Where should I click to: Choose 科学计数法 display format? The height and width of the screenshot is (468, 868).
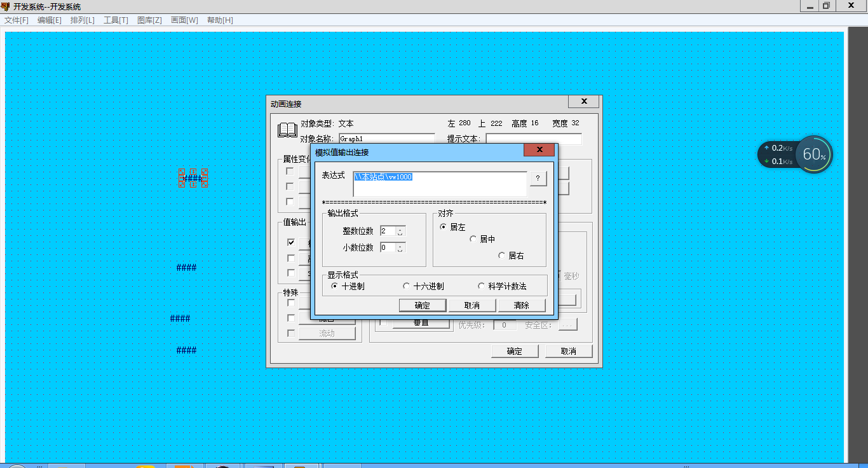coord(481,287)
